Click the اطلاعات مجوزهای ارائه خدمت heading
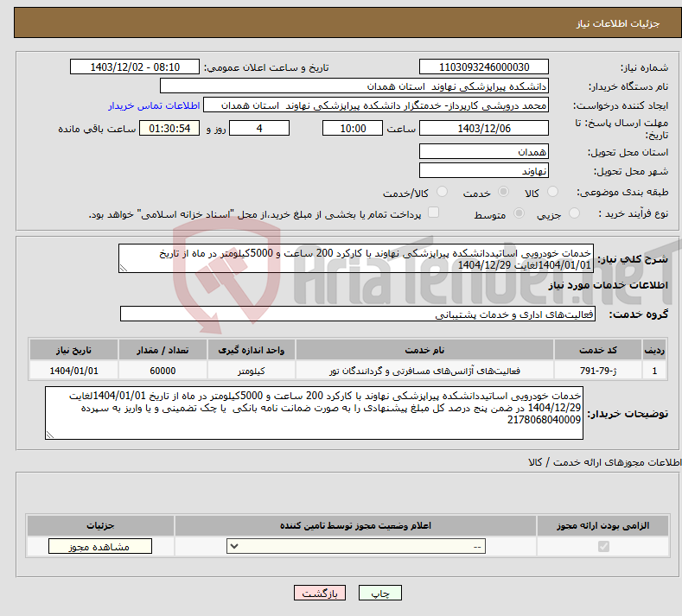682x616 pixels. pyautogui.click(x=605, y=462)
